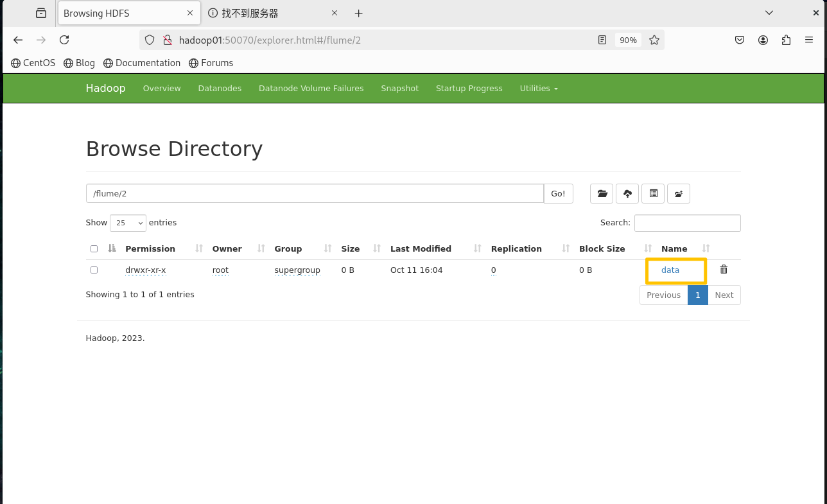Sort by the leading sort-order icon column
Screen dimensions: 827x504
click(x=112, y=248)
